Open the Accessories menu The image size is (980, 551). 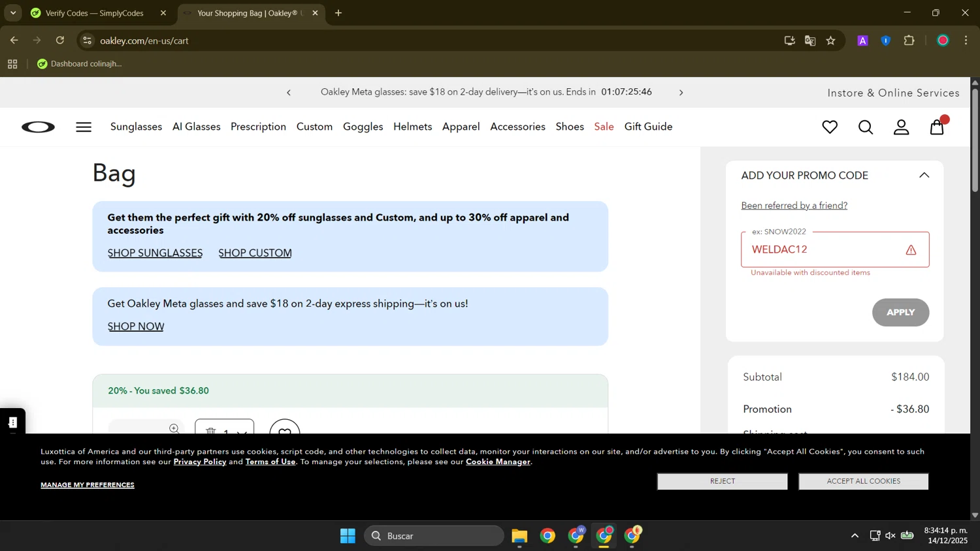517,127
